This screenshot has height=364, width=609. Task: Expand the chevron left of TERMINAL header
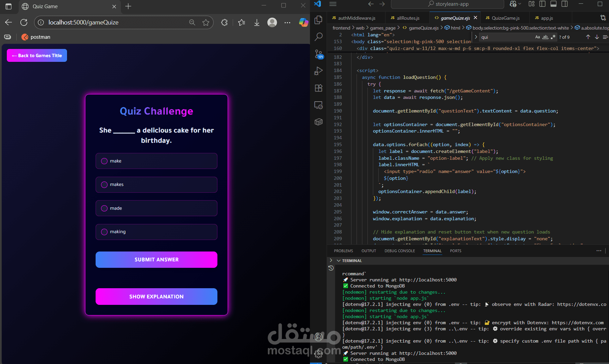(x=331, y=260)
